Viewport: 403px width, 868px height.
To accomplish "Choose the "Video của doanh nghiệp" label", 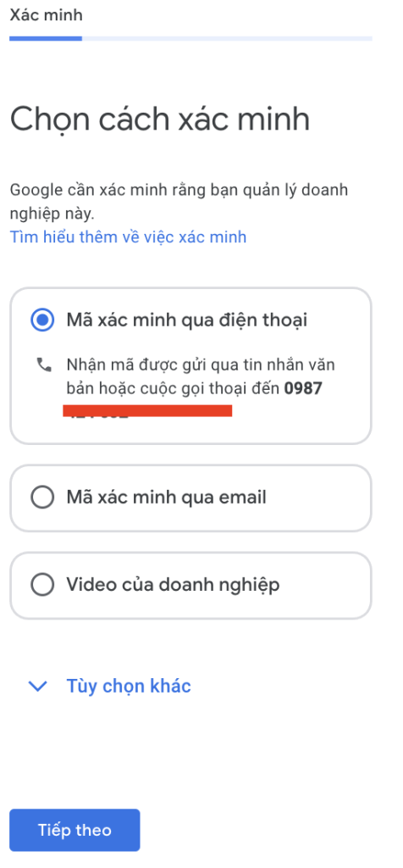I will tap(173, 585).
